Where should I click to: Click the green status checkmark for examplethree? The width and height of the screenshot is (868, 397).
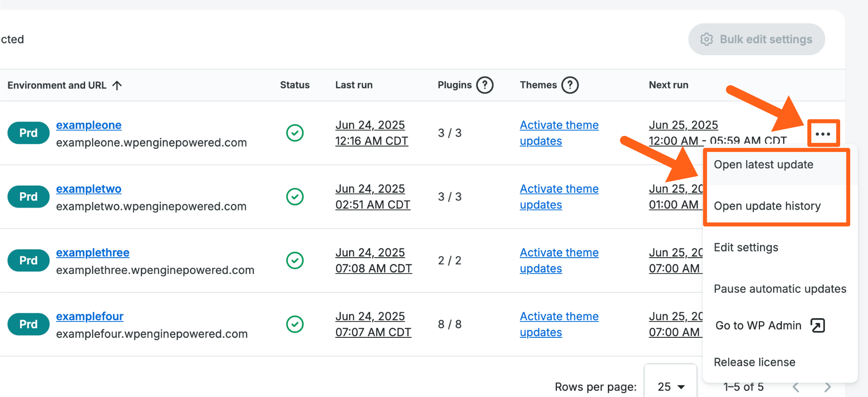tap(295, 260)
